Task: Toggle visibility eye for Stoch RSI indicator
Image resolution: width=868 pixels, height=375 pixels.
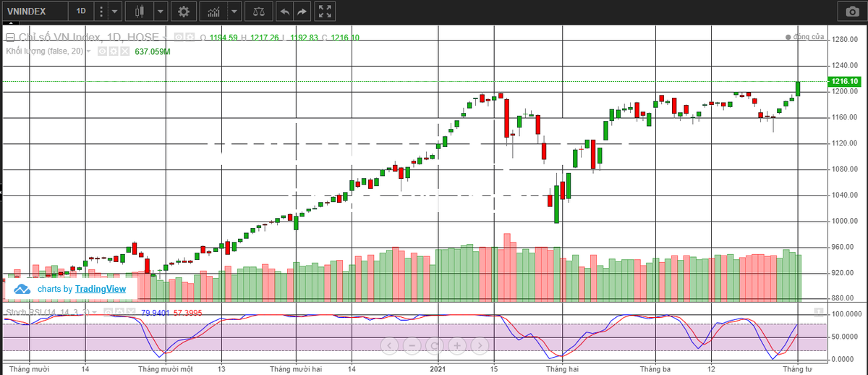Action: point(108,312)
